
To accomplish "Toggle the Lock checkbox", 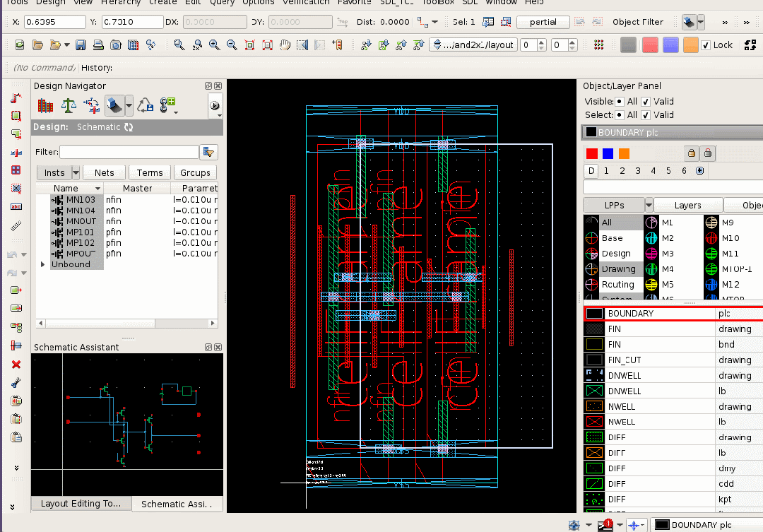I will point(705,45).
